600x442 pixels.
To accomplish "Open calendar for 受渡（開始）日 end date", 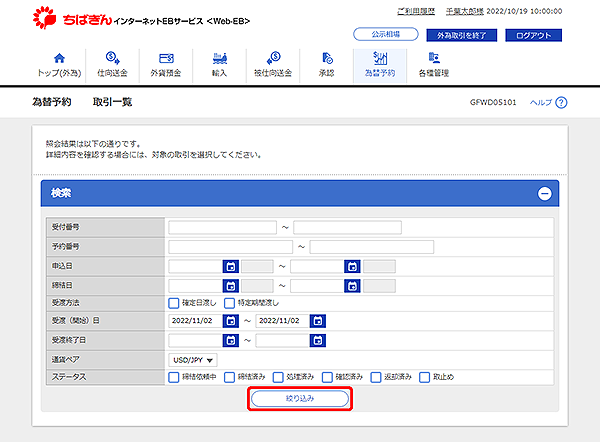I will (318, 321).
